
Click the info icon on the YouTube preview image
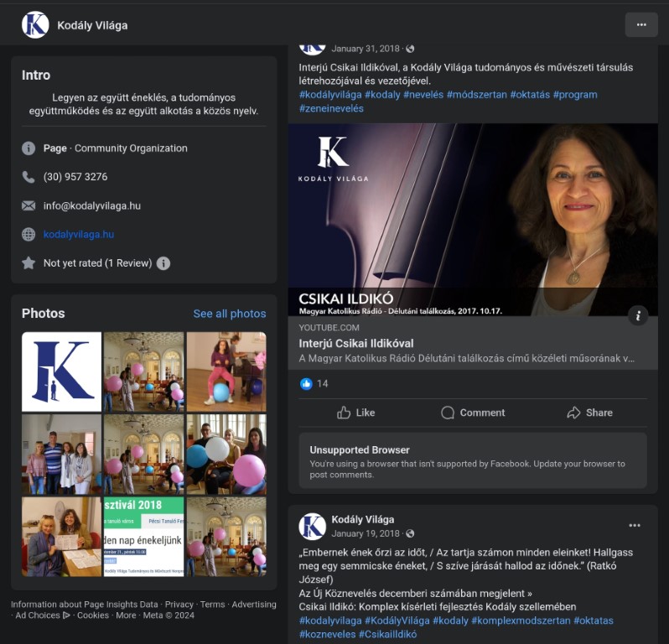(x=638, y=315)
